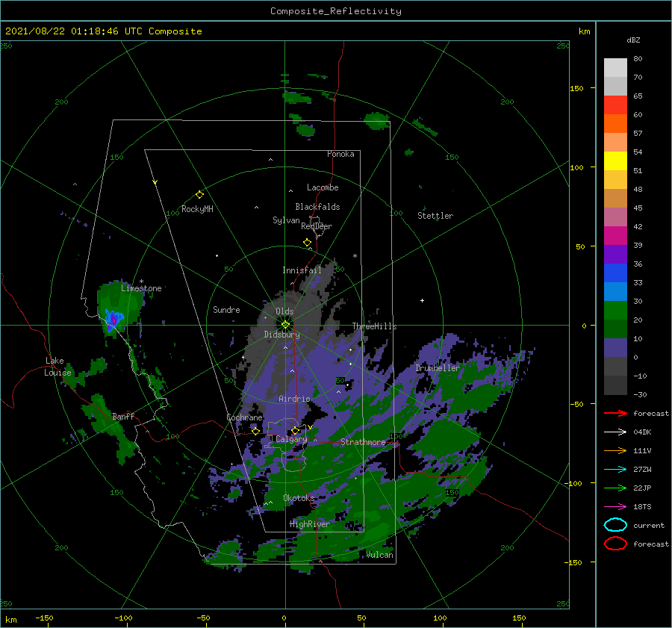
Task: Click the asterisk marker above Limestone
Action: (x=141, y=282)
